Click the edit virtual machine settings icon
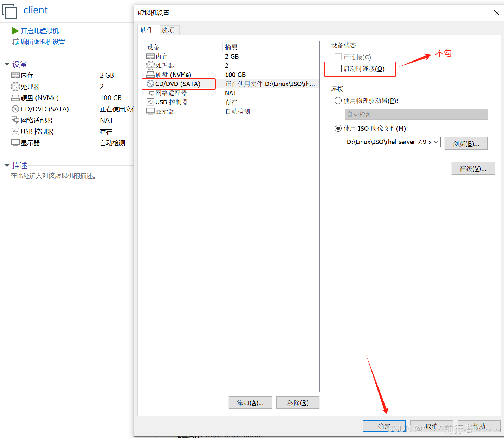Image resolution: width=504 pixels, height=438 pixels. click(x=15, y=41)
